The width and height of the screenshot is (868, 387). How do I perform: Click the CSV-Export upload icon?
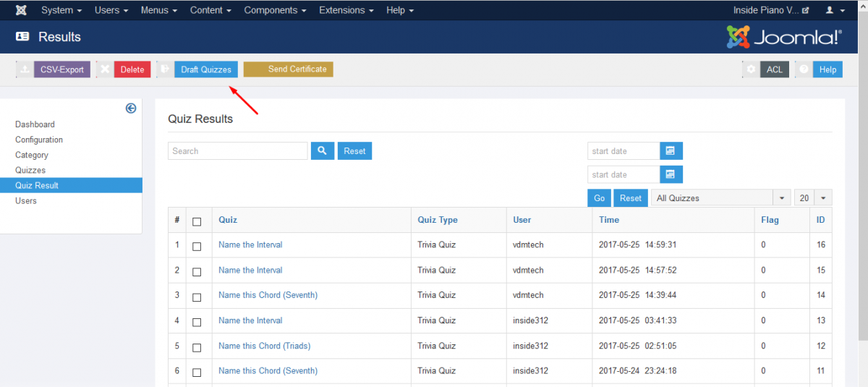[x=25, y=69]
